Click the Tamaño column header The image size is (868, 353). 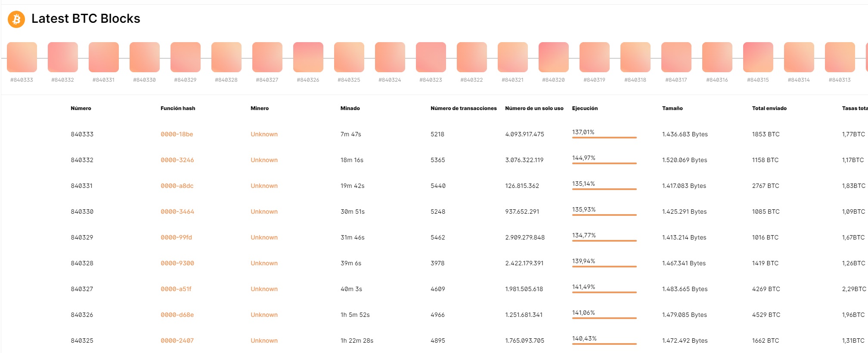(673, 108)
